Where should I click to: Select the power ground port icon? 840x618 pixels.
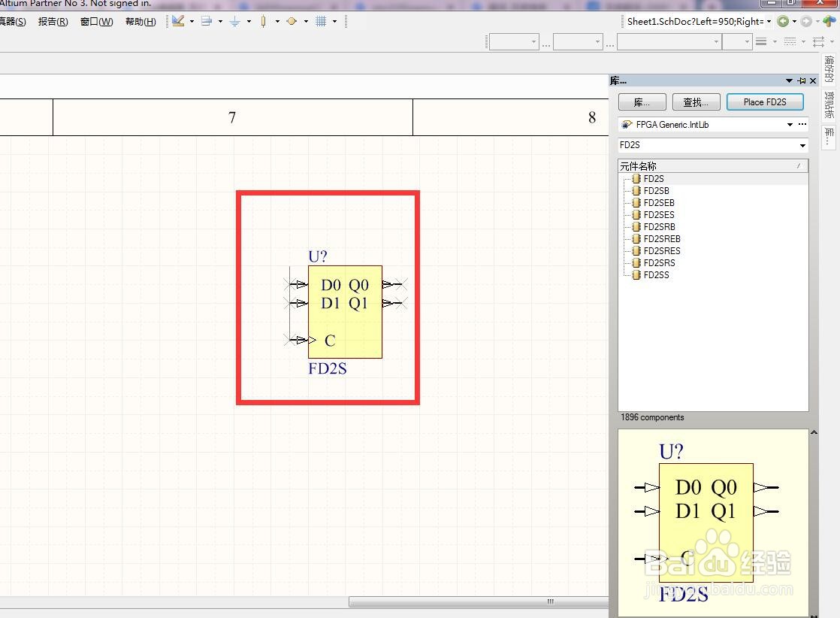coord(234,22)
